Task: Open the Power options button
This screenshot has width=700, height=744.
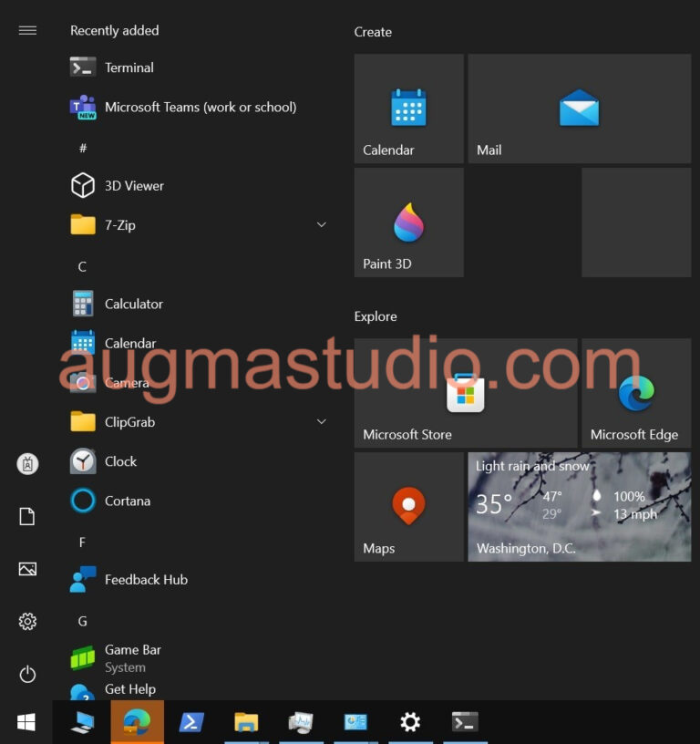Action: pos(27,675)
